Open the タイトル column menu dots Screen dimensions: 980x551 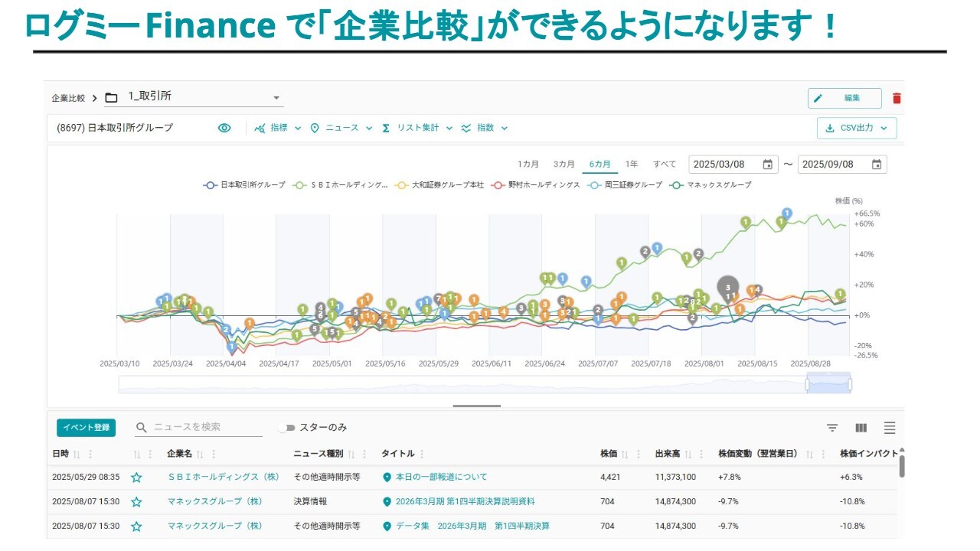422,454
